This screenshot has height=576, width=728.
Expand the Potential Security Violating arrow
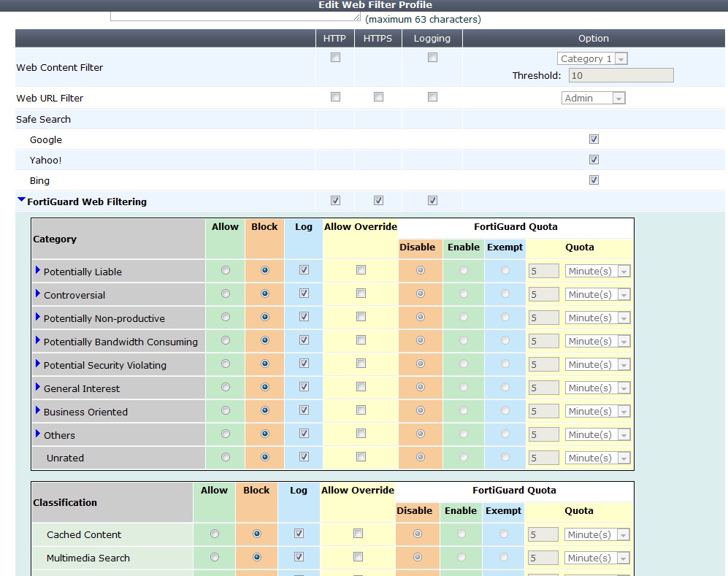[38, 364]
